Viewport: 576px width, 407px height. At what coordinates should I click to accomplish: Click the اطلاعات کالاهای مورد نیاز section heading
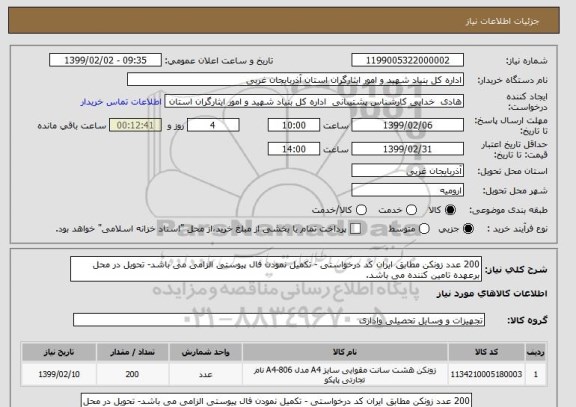point(492,293)
